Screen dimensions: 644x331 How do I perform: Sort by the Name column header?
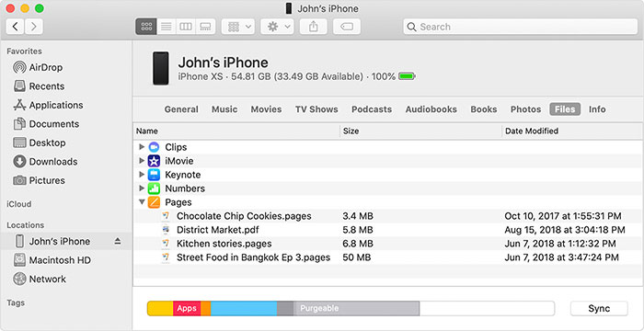236,131
